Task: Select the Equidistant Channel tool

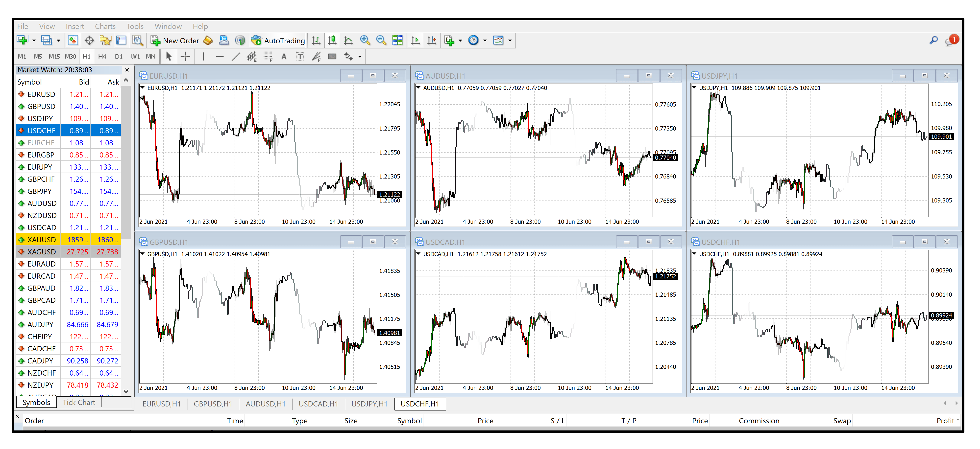Action: 251,57
